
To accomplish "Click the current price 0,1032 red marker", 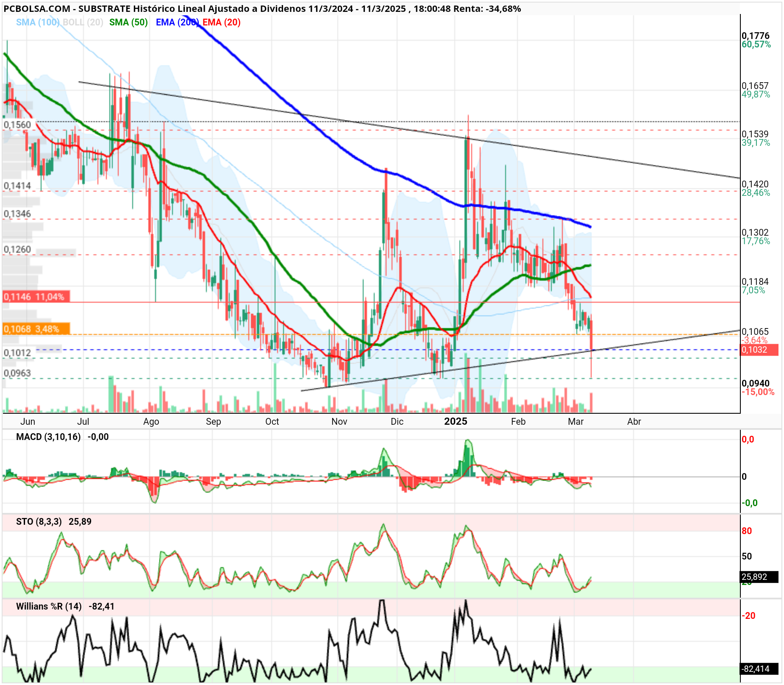I will (759, 350).
